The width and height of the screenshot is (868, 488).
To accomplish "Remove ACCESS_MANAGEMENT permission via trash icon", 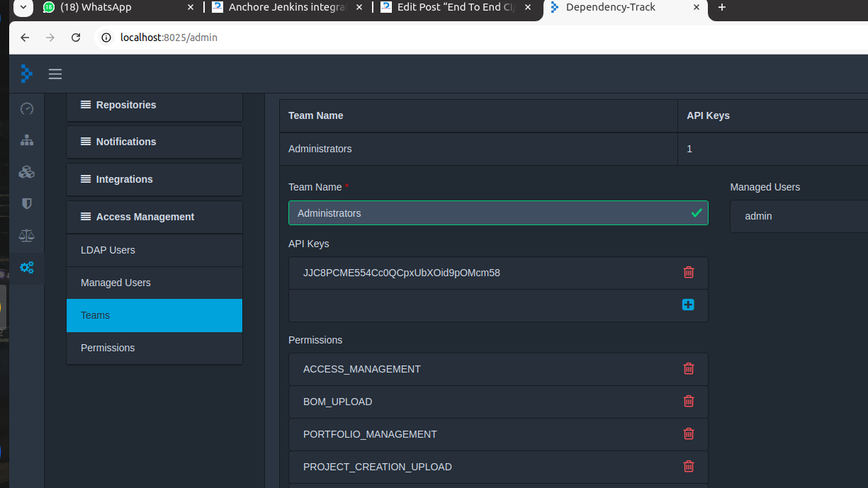I will tap(688, 368).
